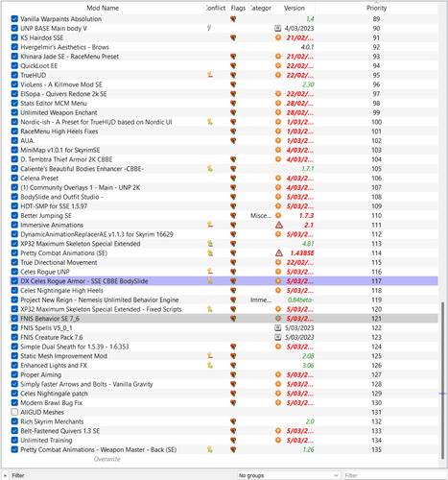Screen dimensions: 448x480
Task: Click the heart flag icon for Project New Reign Nemesis
Action: point(233,300)
